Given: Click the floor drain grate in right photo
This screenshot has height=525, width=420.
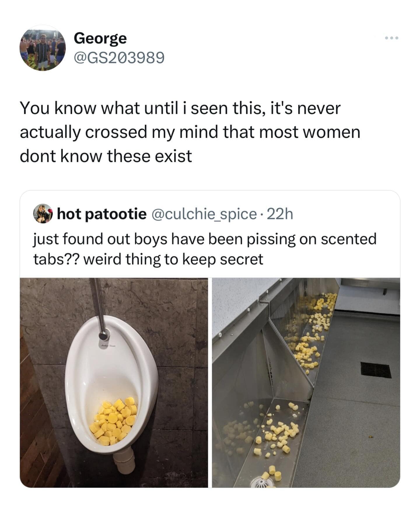Looking at the screenshot, I should pyautogui.click(x=376, y=370).
